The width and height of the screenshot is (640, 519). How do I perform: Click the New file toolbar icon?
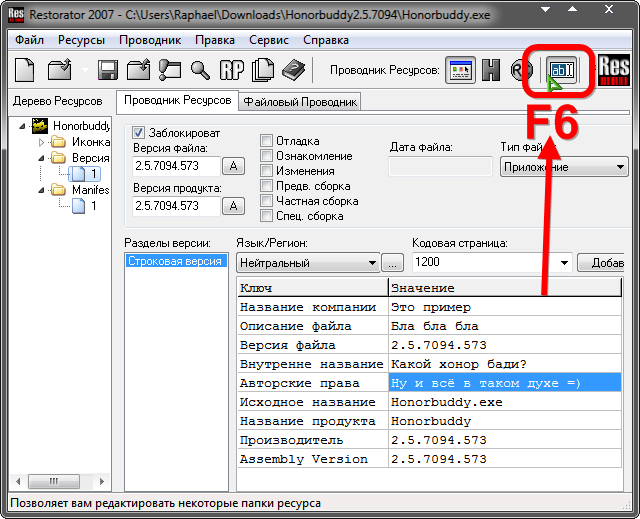pyautogui.click(x=25, y=70)
